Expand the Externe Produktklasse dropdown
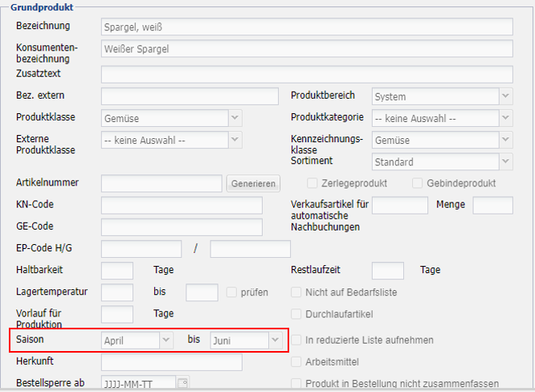535x392 pixels. point(171,140)
